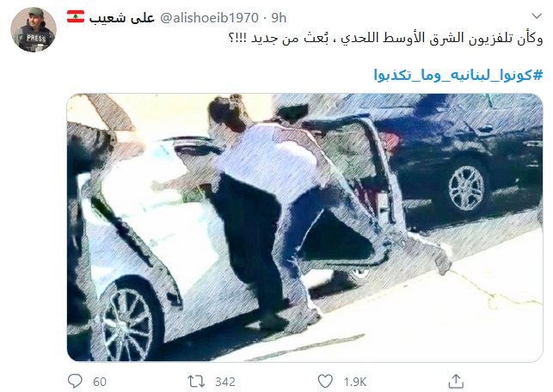
Task: Click the 342 retweets count
Action: 225,382
